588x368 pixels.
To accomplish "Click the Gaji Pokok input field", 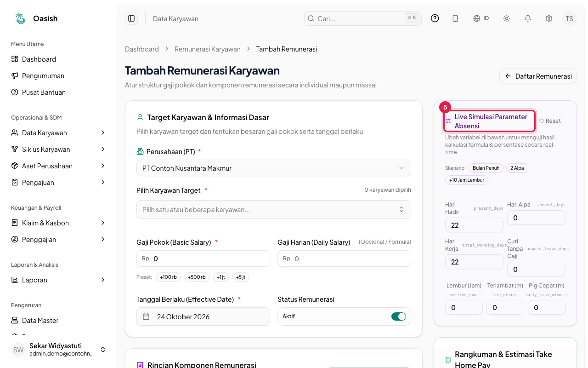I will click(x=203, y=259).
